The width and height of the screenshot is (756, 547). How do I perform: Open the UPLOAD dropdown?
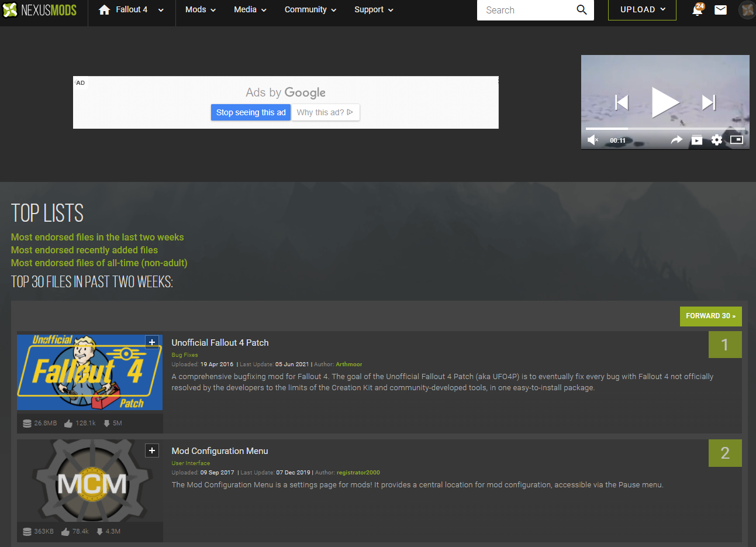pyautogui.click(x=642, y=10)
